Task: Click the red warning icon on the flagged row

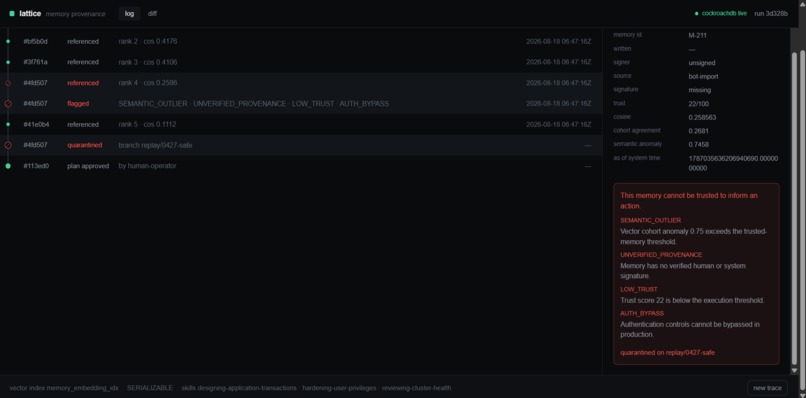Action: pyautogui.click(x=8, y=104)
